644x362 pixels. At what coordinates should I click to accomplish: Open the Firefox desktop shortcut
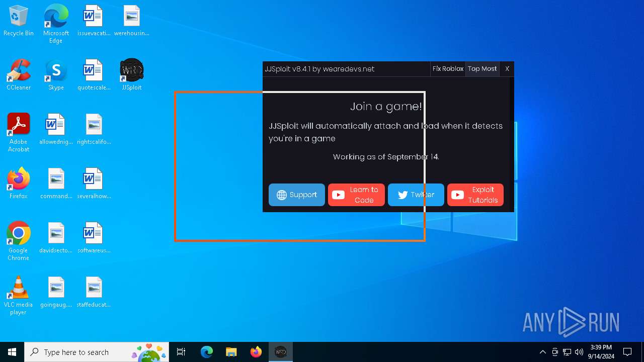click(19, 184)
